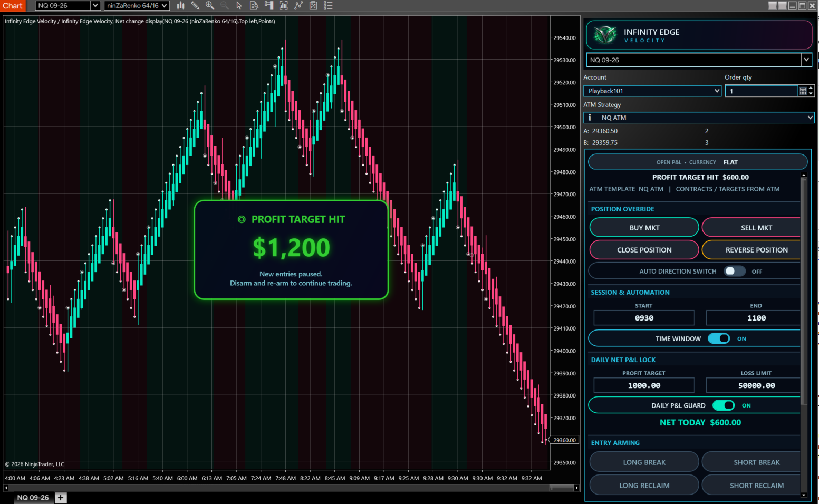The image size is (819, 504).
Task: Click the Infinity Edge Velocity logo
Action: pos(605,35)
